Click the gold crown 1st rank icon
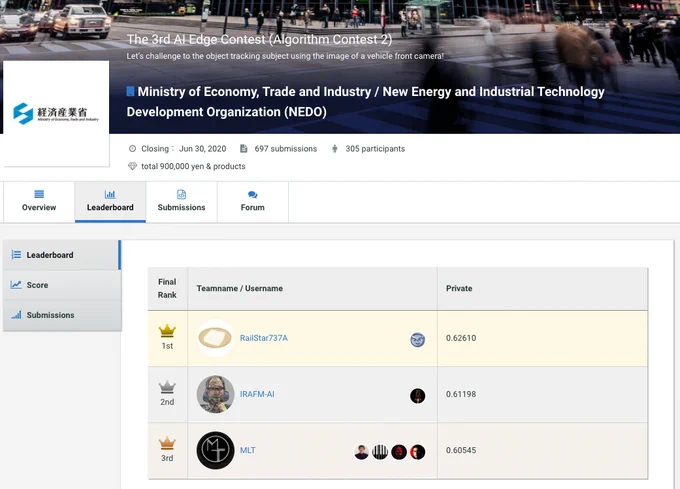Screen dimensions: 680x489 point(167,331)
